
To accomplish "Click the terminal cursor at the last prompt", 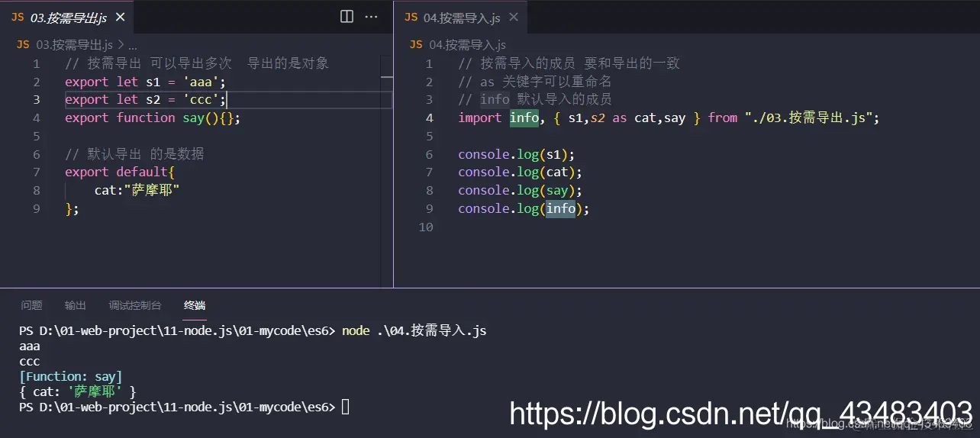I will (346, 407).
